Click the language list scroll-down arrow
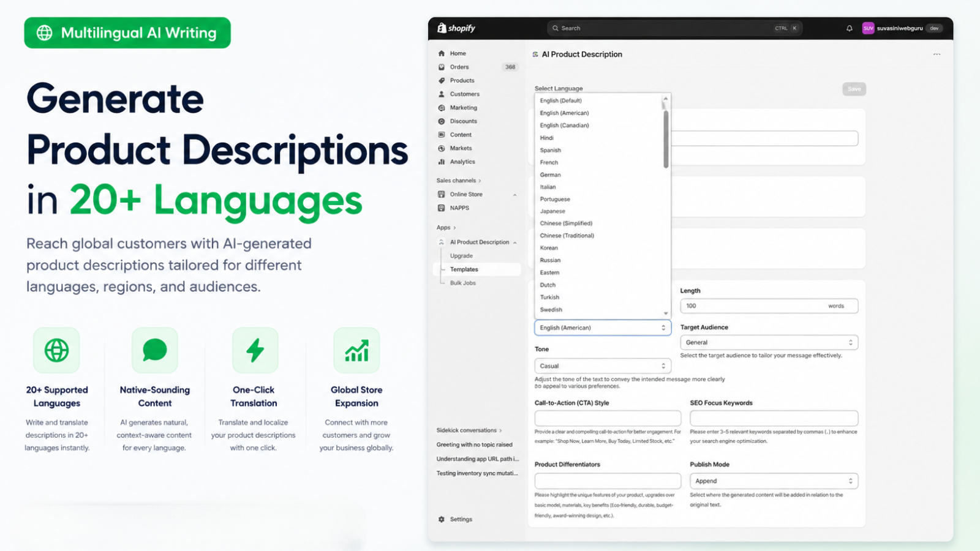The width and height of the screenshot is (980, 551). pos(666,313)
